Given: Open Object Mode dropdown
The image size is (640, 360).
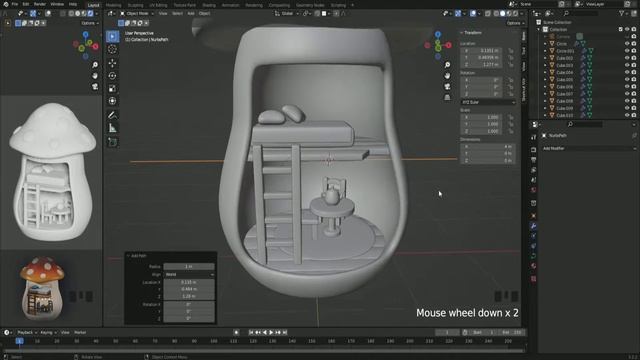Looking at the screenshot, I should pos(137,13).
